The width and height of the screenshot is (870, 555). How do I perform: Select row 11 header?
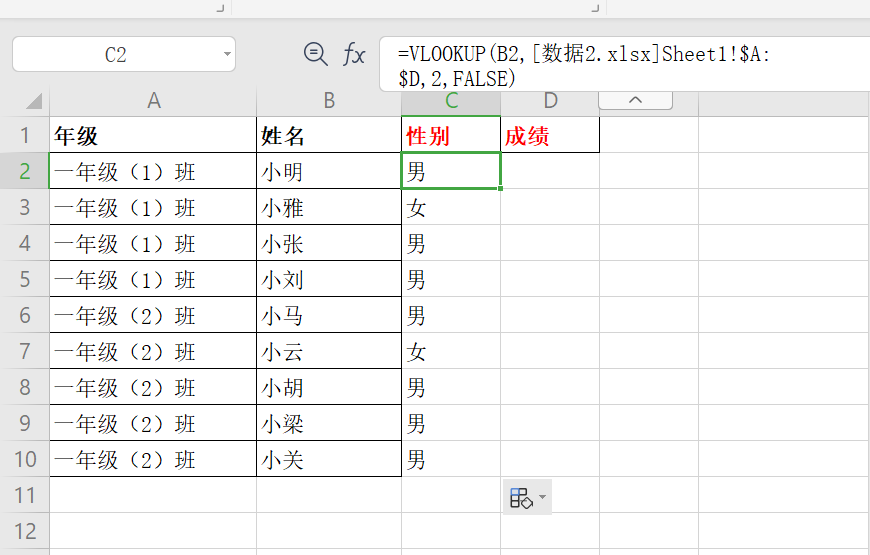24,495
